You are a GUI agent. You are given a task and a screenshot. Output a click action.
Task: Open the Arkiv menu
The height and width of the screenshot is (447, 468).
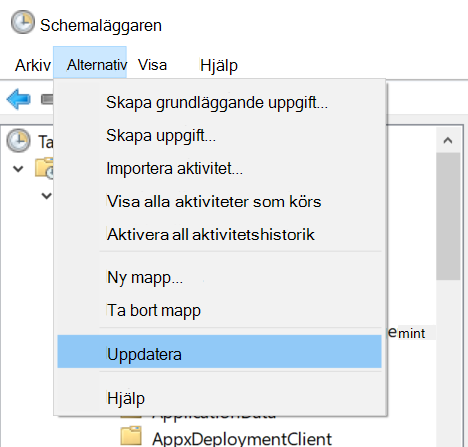click(x=33, y=65)
